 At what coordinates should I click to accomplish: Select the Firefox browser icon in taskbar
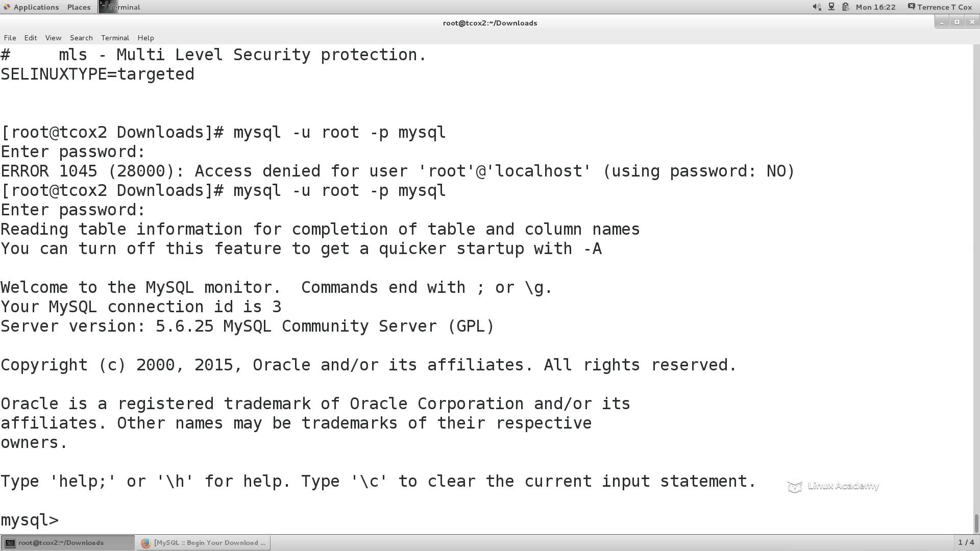146,542
